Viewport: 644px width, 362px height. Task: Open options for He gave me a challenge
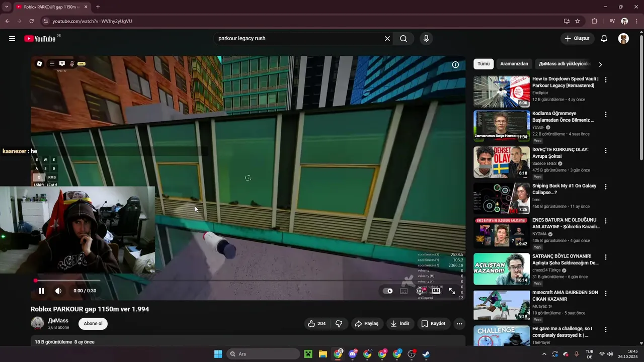(606, 329)
